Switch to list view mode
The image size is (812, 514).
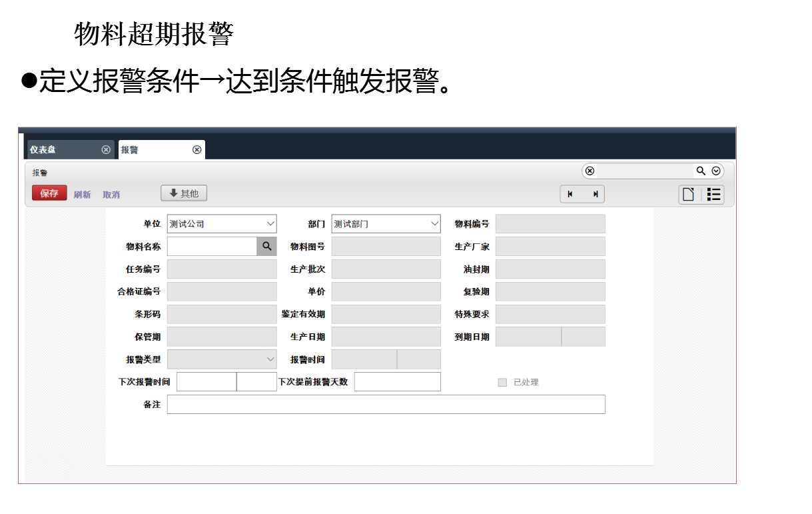[713, 195]
